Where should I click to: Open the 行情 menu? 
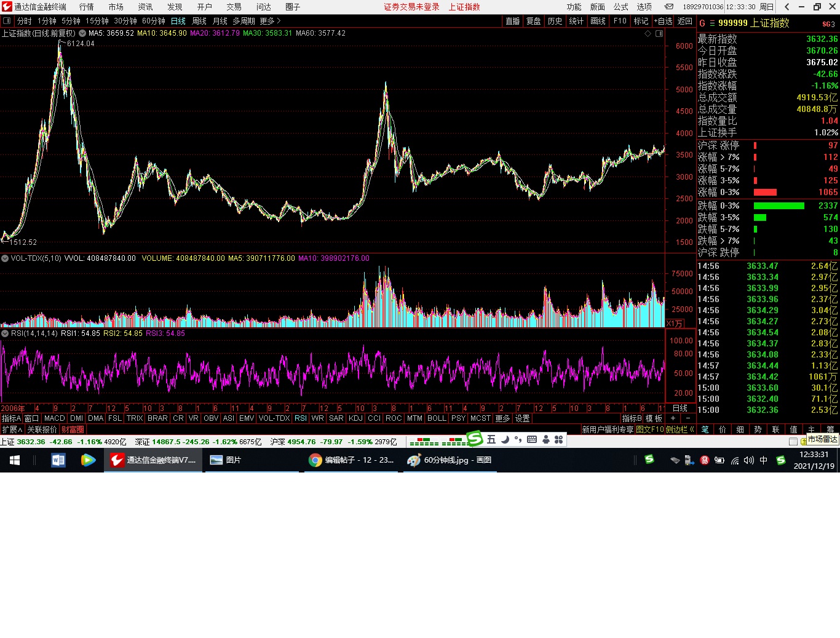[x=87, y=7]
